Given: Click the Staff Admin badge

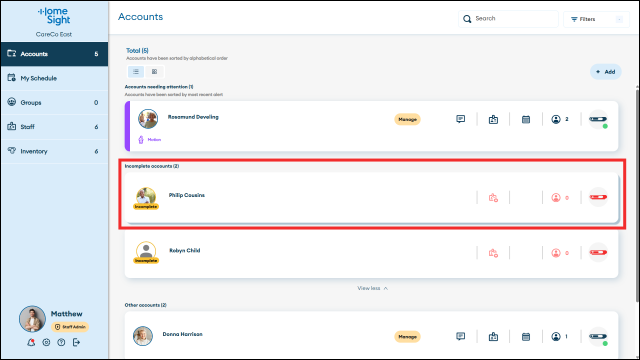Looking at the screenshot, I should coord(70,327).
